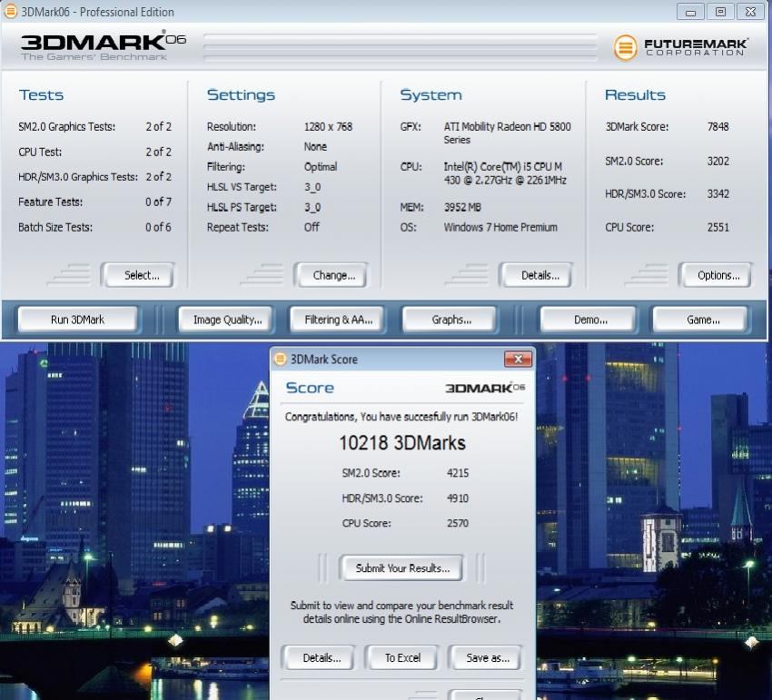Click the 3DMARK06 logo in Score dialog

click(485, 388)
